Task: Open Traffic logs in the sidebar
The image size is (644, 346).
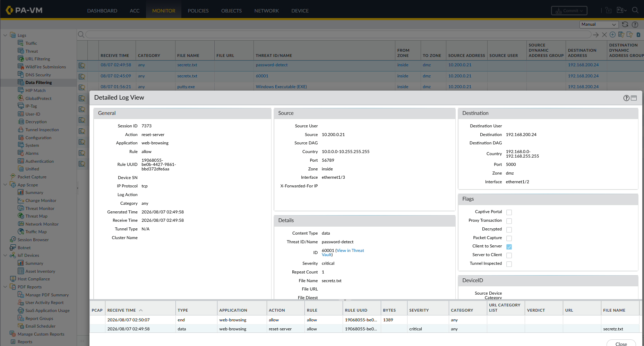Action: pyautogui.click(x=31, y=43)
